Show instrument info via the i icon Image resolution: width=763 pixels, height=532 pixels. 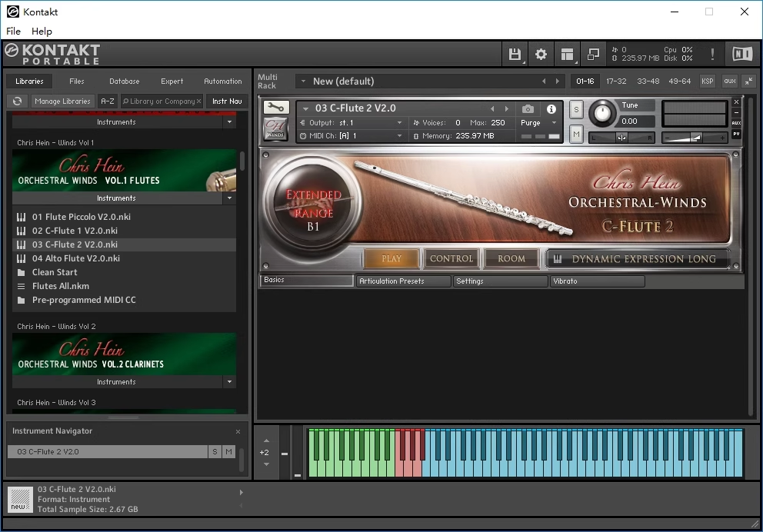[x=551, y=109]
